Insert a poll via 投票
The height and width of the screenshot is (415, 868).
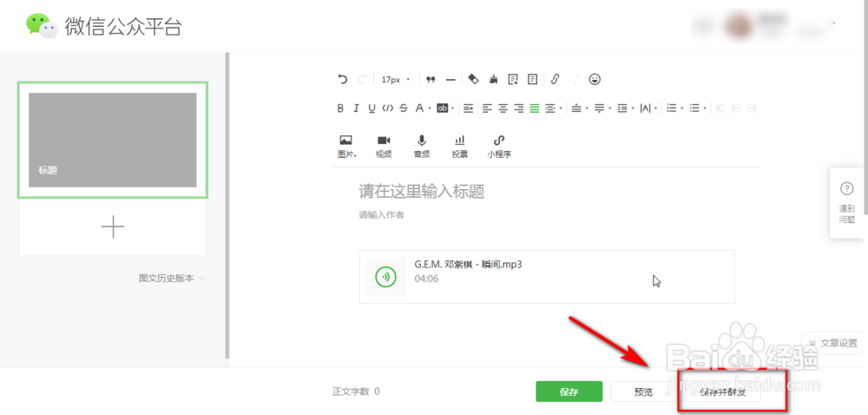pos(459,147)
